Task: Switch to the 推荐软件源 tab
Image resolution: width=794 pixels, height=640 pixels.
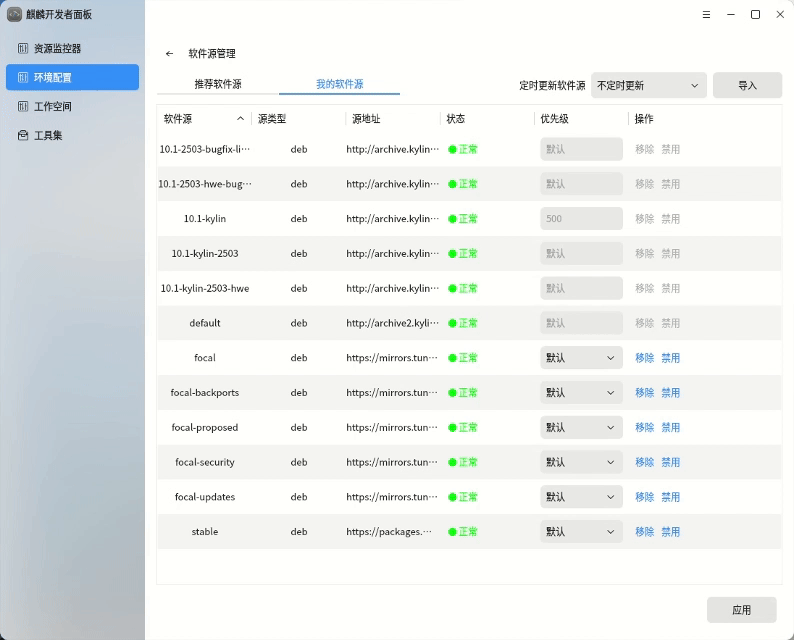Action: coord(218,85)
